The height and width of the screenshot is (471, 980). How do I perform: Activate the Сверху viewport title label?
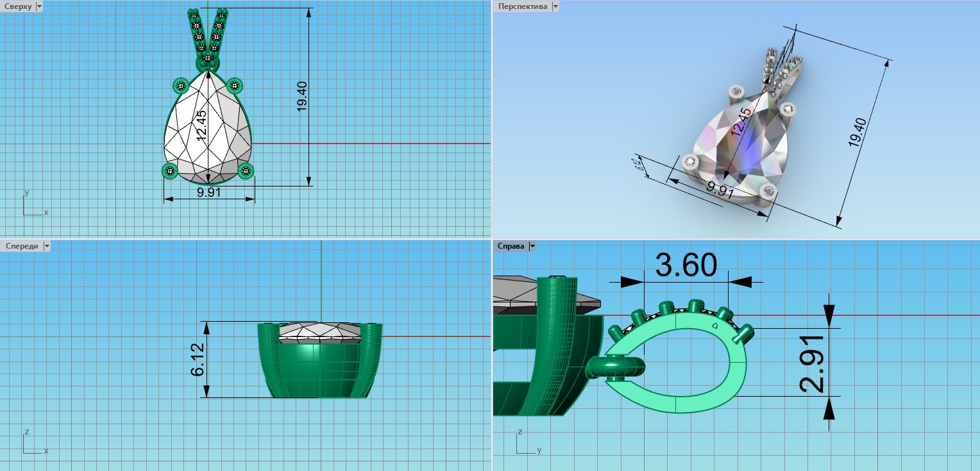point(18,6)
